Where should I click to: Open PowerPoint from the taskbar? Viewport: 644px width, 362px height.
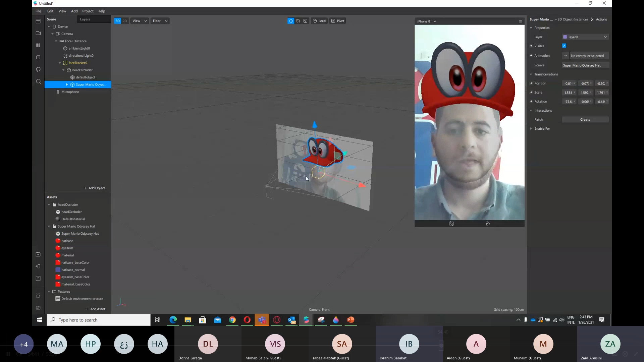351,320
